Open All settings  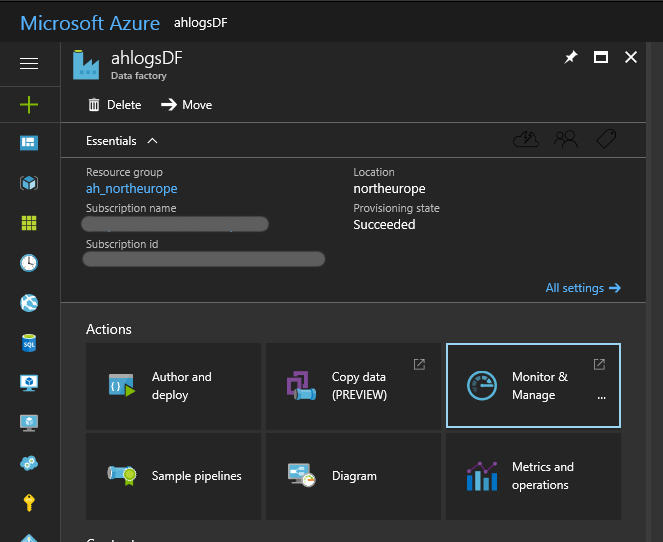pos(583,288)
